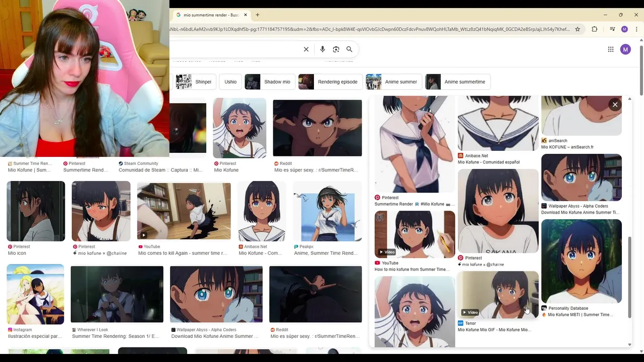644x362 pixels.
Task: Open the Wallpaper Abyss result in main grid
Action: [x=216, y=294]
